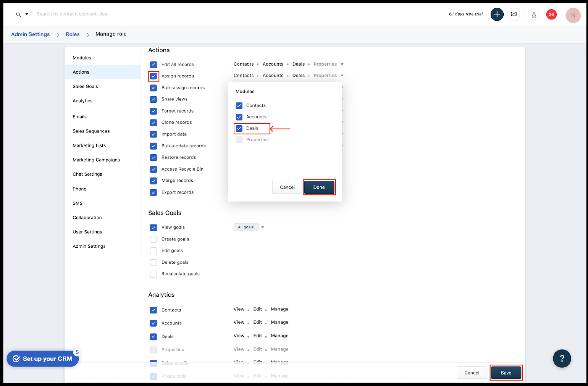This screenshot has width=588, height=386.
Task: Click the plus quick-add icon
Action: tap(497, 14)
